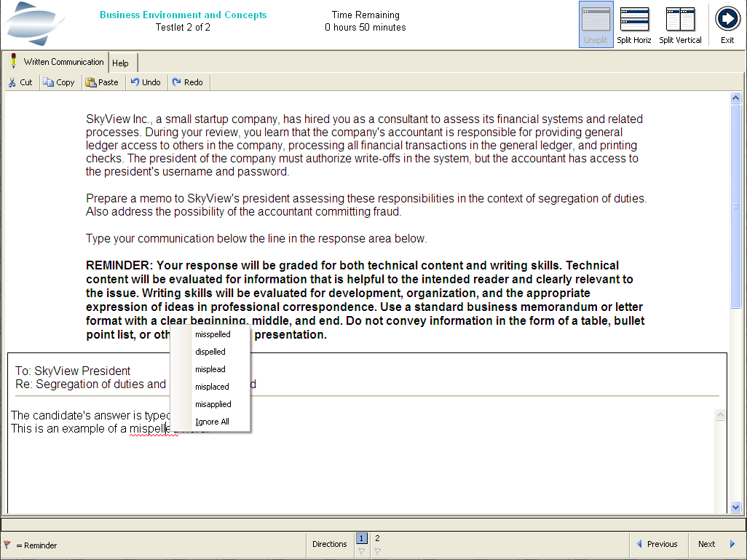This screenshot has height=560, width=747.
Task: Click response area scroll up arrow
Action: click(x=720, y=415)
